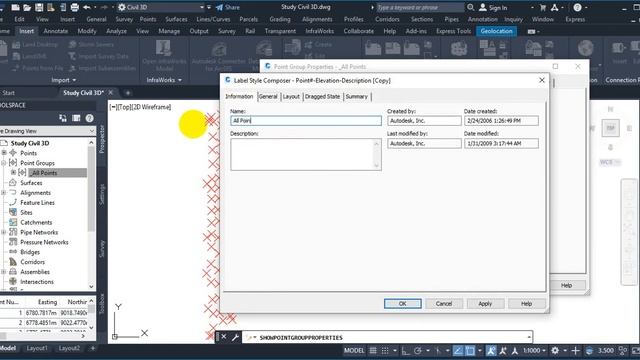Switch to the Layout tab
Viewport: 640px width, 360px height.
click(291, 97)
